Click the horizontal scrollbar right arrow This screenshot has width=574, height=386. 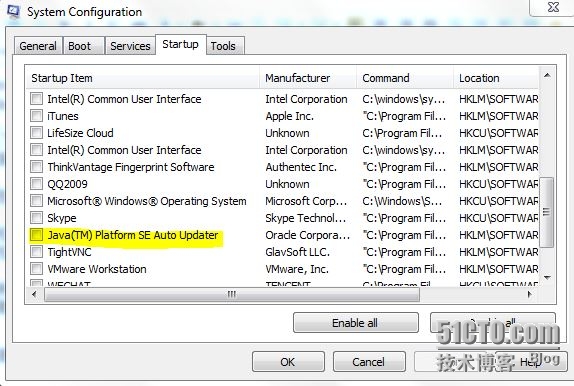(530, 294)
